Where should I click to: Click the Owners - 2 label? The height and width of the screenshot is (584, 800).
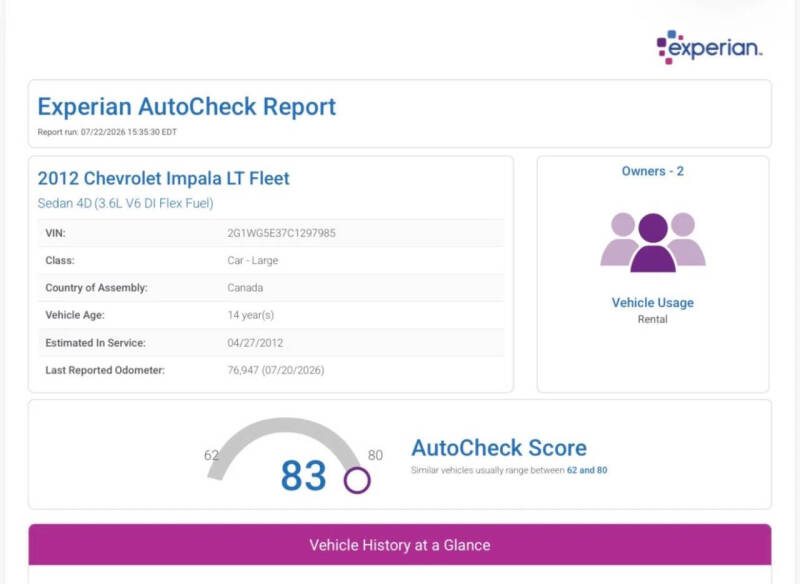[x=653, y=171]
